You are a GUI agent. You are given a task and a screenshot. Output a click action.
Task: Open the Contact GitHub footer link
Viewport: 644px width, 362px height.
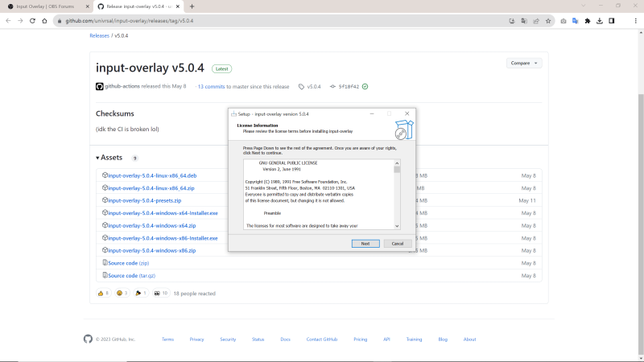pyautogui.click(x=321, y=339)
